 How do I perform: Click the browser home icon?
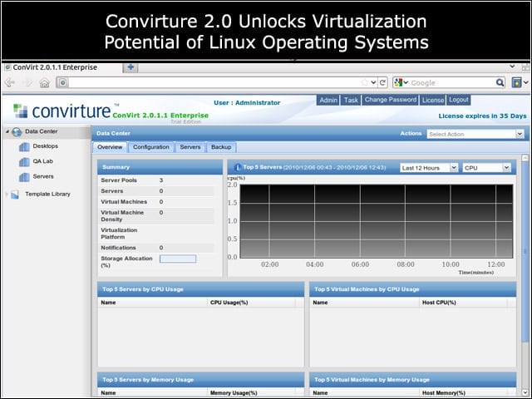[x=44, y=83]
